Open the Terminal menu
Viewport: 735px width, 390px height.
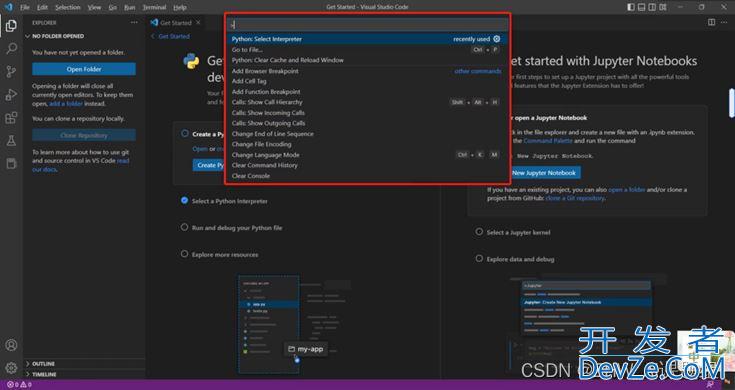154,8
